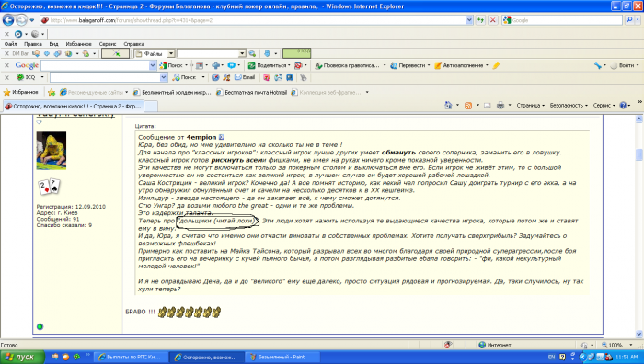Open the Сервис dropdown in command bar
This screenshot has width=644, height=364.
point(604,106)
